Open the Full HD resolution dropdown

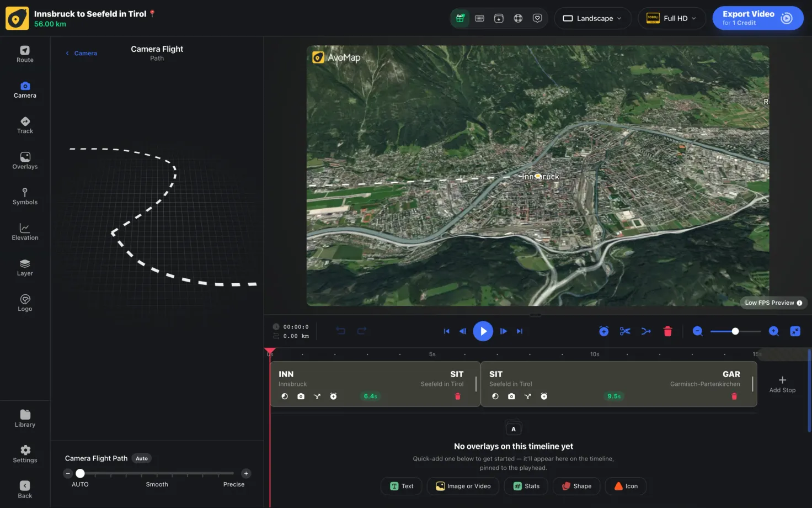671,18
